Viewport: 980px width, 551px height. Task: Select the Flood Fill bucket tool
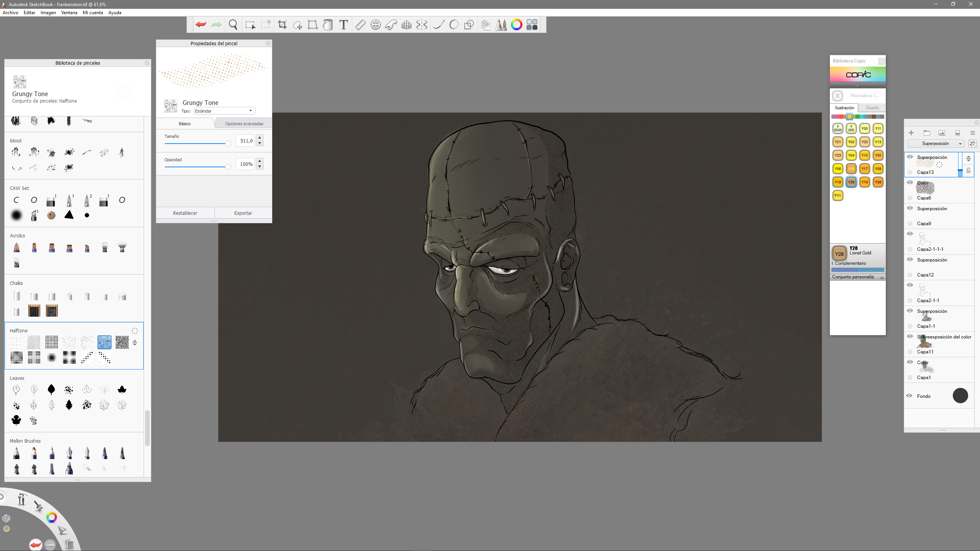click(328, 25)
